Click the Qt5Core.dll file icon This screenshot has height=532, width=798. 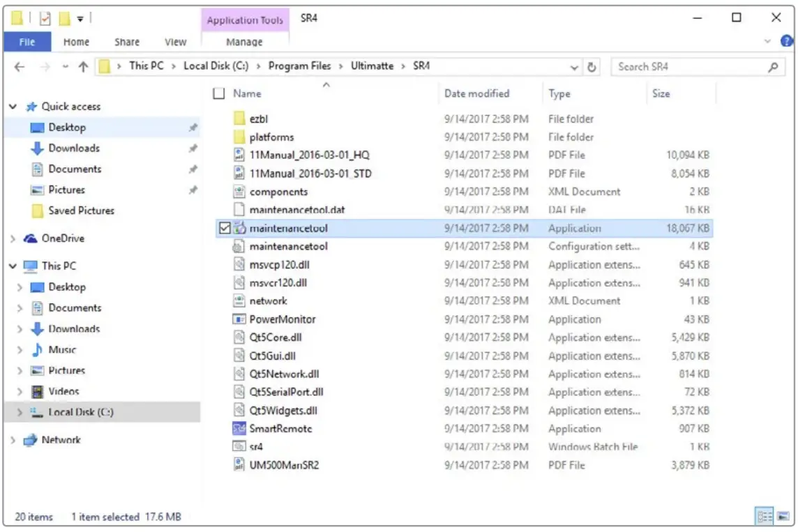[x=239, y=337]
